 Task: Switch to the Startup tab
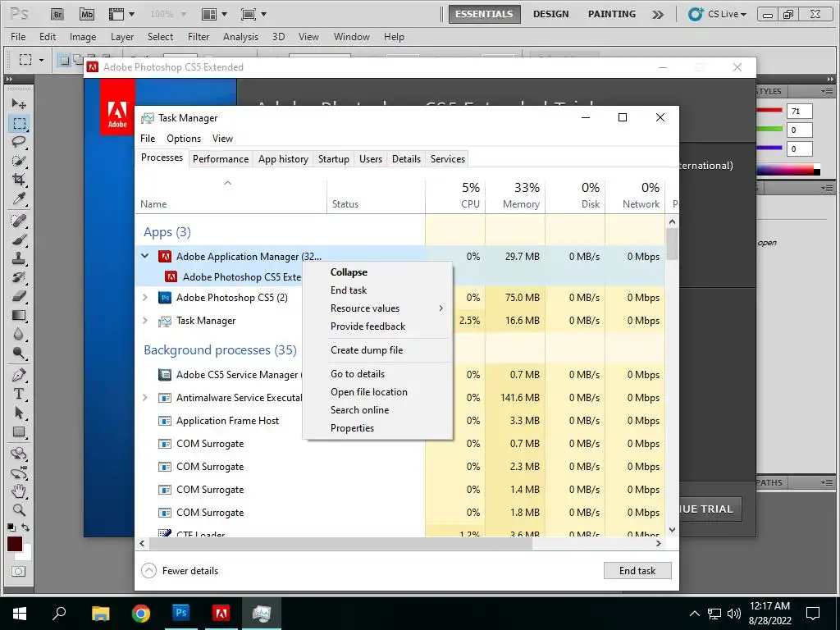[334, 159]
